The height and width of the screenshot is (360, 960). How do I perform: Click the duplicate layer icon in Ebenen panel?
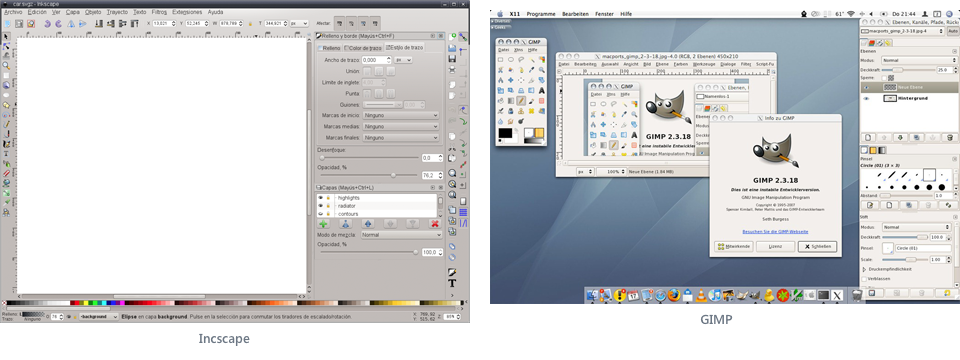point(917,138)
